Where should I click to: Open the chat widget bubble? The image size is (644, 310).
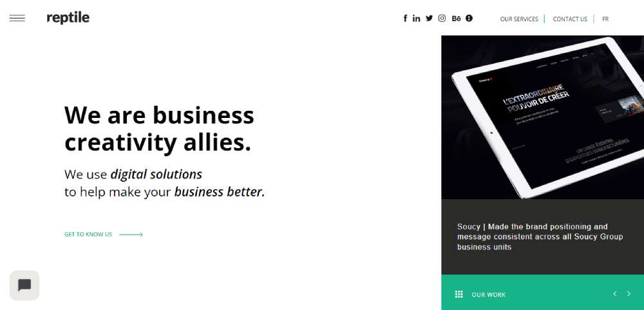tap(24, 285)
